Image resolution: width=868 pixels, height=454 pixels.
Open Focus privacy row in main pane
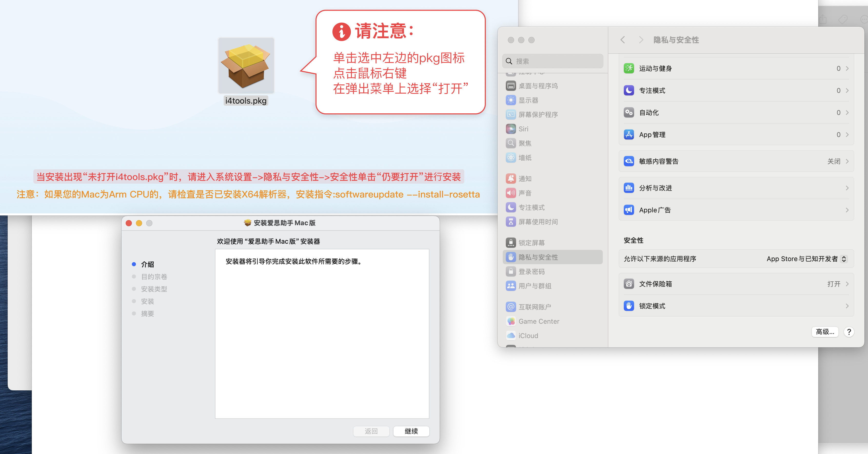(x=736, y=91)
